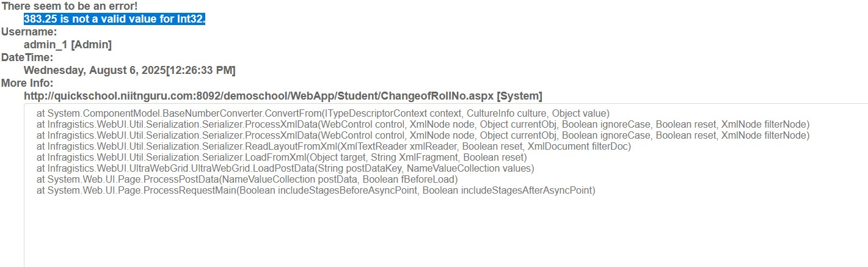This screenshot has width=868, height=267.
Task: Click the second Serializer.ProcessXmlData stack line
Action: tap(423, 135)
